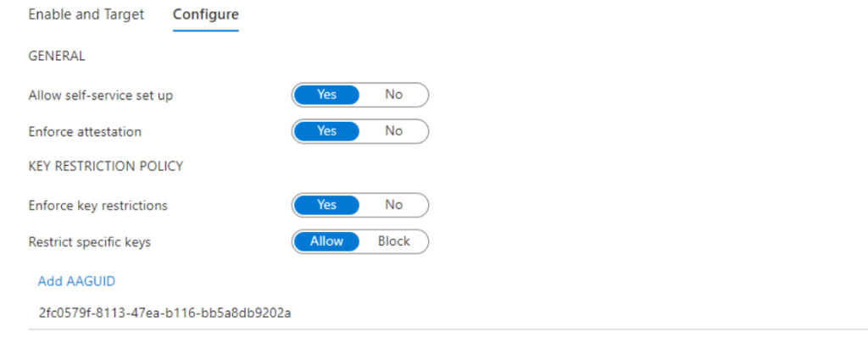868x348 pixels.
Task: Click the GENERAL section heading
Action: tap(57, 56)
